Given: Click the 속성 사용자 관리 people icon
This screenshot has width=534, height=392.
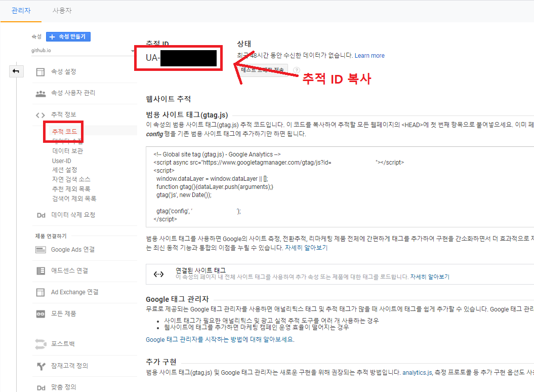Looking at the screenshot, I should pos(40,93).
